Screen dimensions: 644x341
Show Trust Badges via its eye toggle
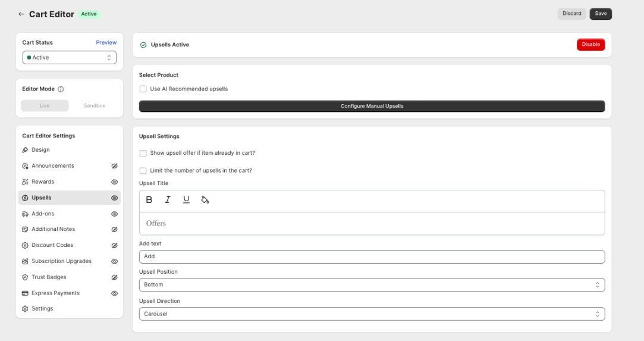click(x=115, y=277)
